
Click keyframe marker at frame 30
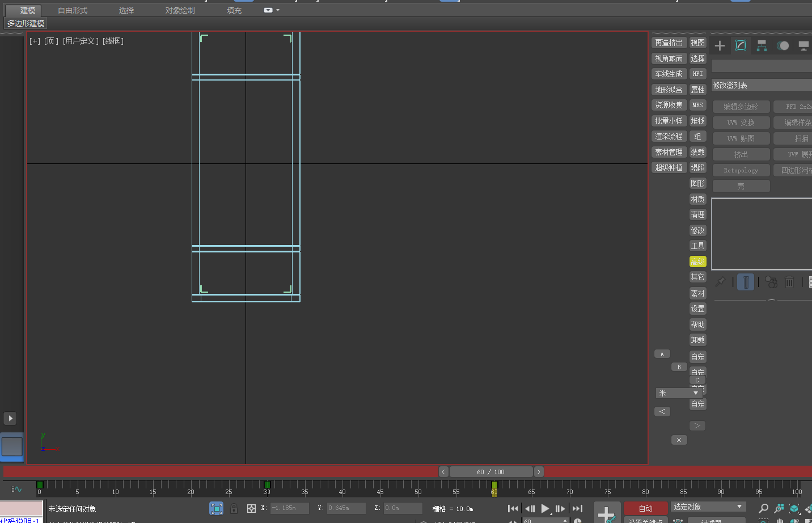click(267, 484)
